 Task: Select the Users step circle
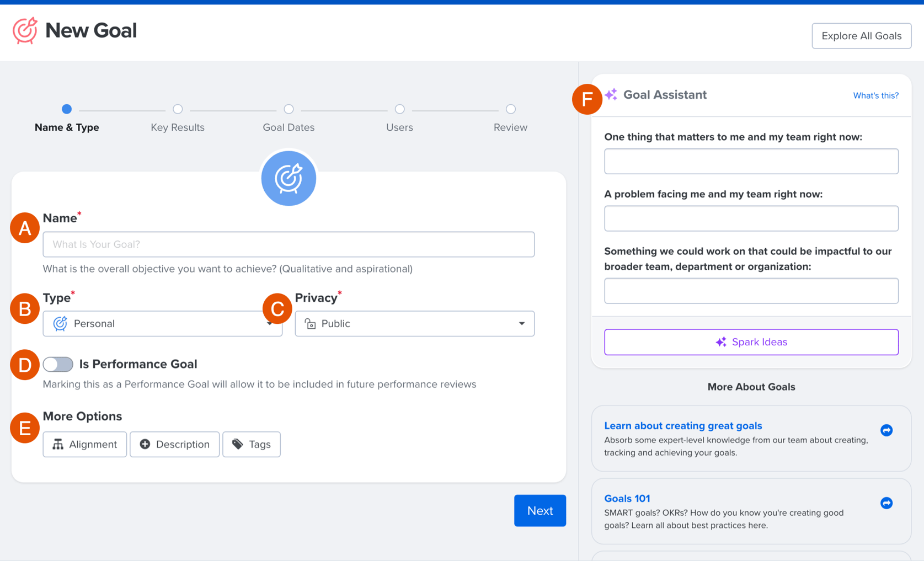tap(400, 109)
